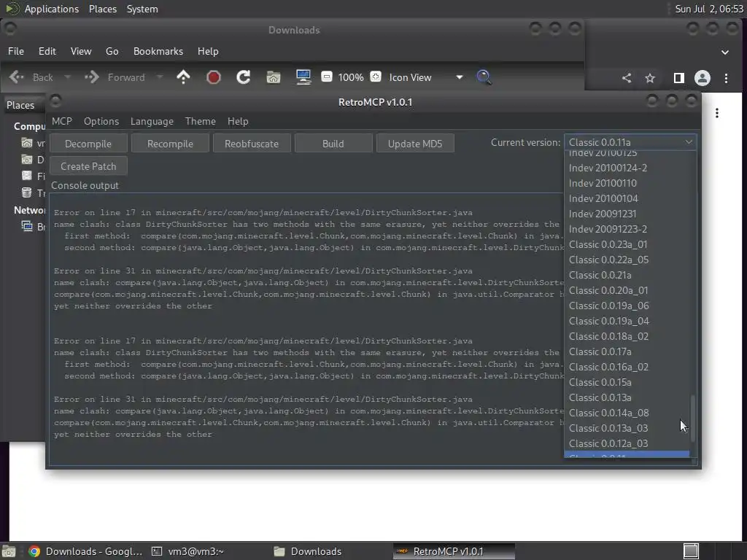Choose Classic 0.0.19a_04 version
Viewport: 747px width, 560px height.
pos(627,321)
